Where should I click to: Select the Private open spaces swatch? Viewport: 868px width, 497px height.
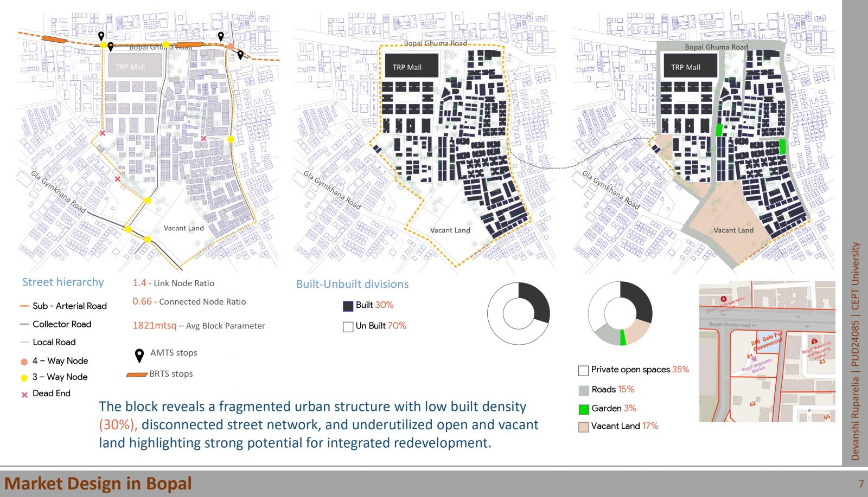click(584, 371)
